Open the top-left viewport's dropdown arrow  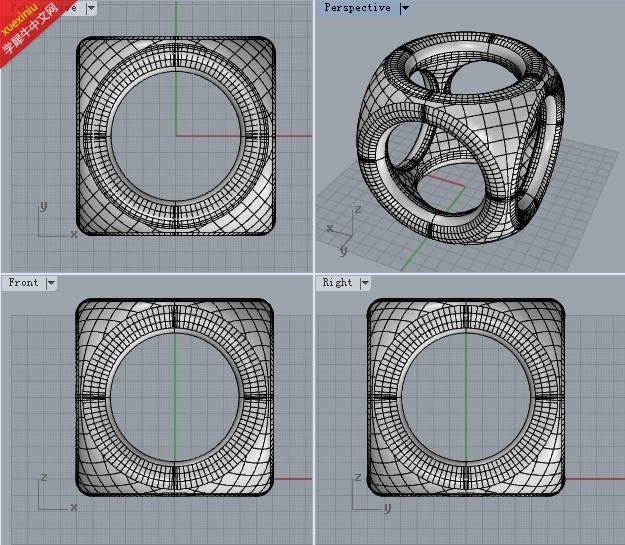(91, 8)
